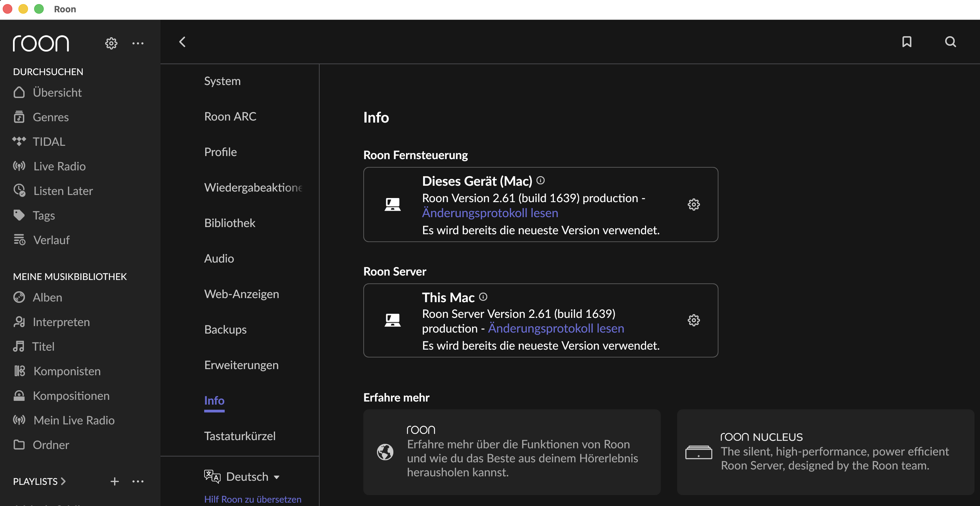Add new playlist with plus icon
The width and height of the screenshot is (980, 506).
click(x=114, y=481)
